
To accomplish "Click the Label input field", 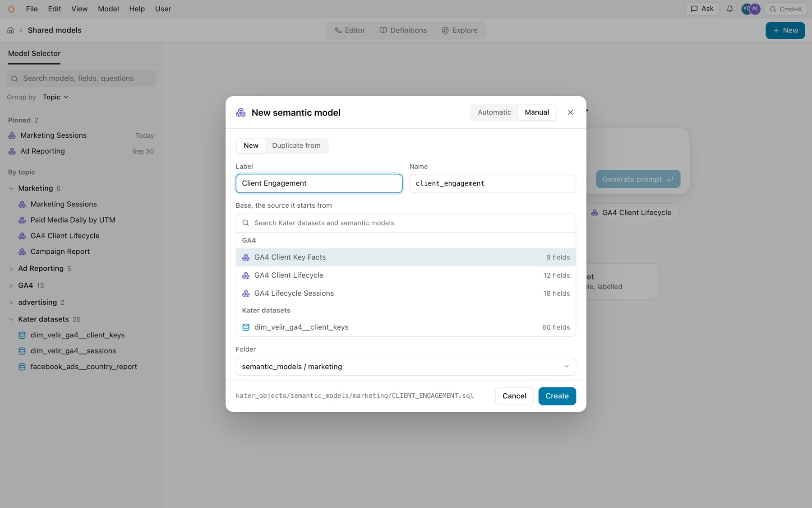I will (319, 183).
